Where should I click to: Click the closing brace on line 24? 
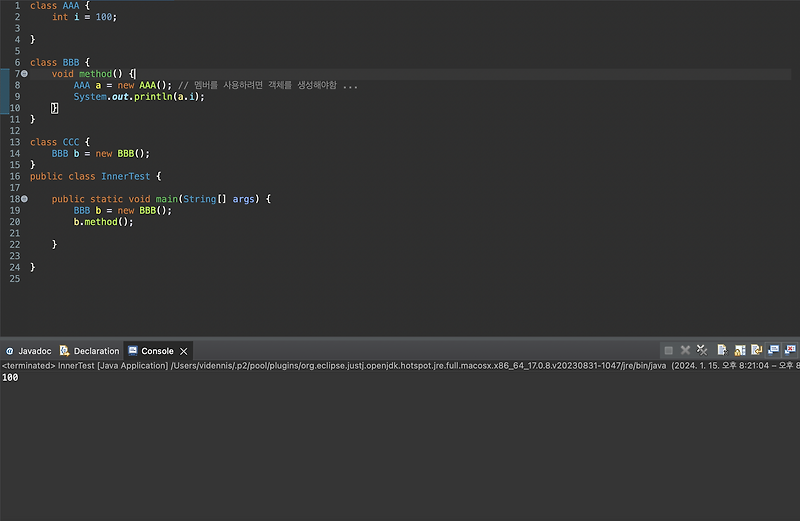(33, 267)
